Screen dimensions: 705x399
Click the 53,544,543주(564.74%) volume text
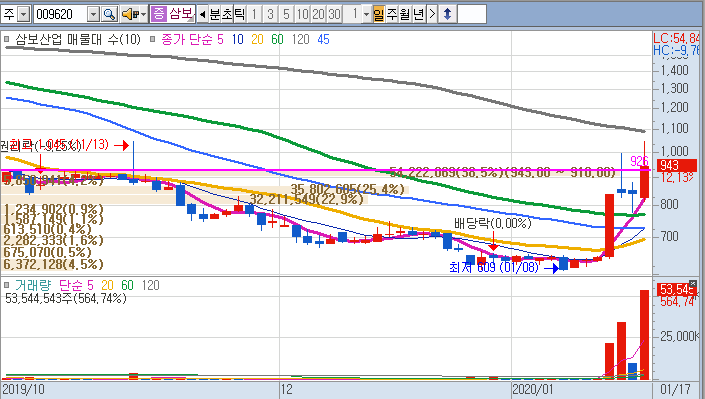pyautogui.click(x=66, y=298)
